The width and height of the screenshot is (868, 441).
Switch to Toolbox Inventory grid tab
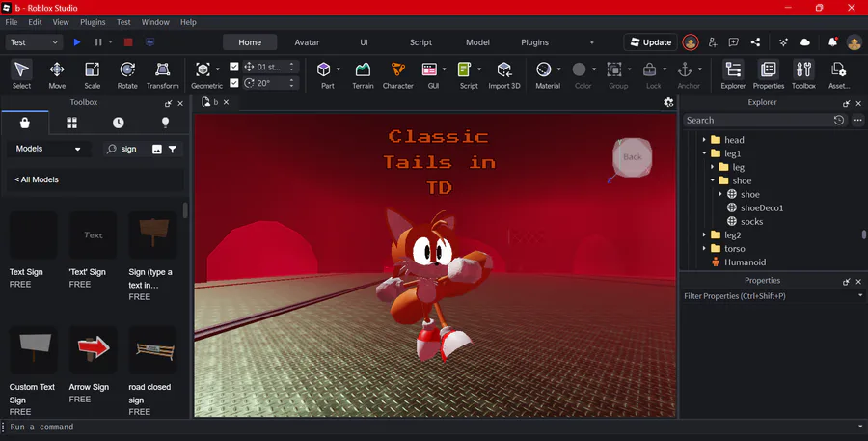tap(72, 123)
